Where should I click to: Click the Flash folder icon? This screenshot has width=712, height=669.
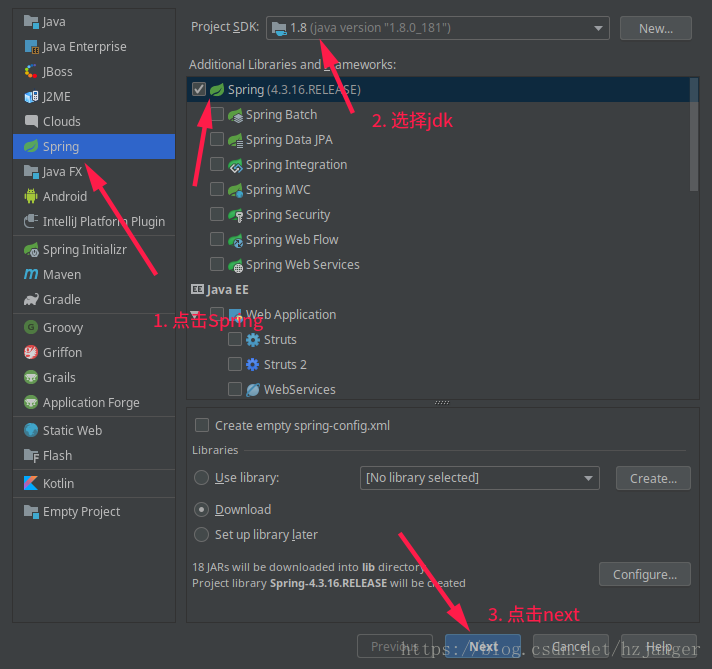pos(31,455)
